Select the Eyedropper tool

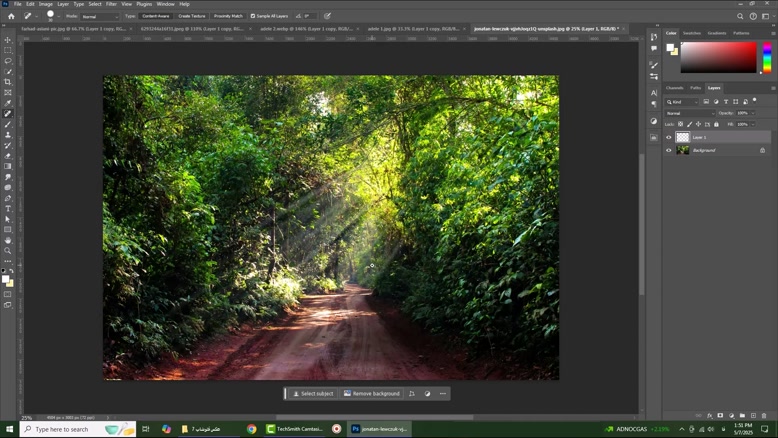7,103
